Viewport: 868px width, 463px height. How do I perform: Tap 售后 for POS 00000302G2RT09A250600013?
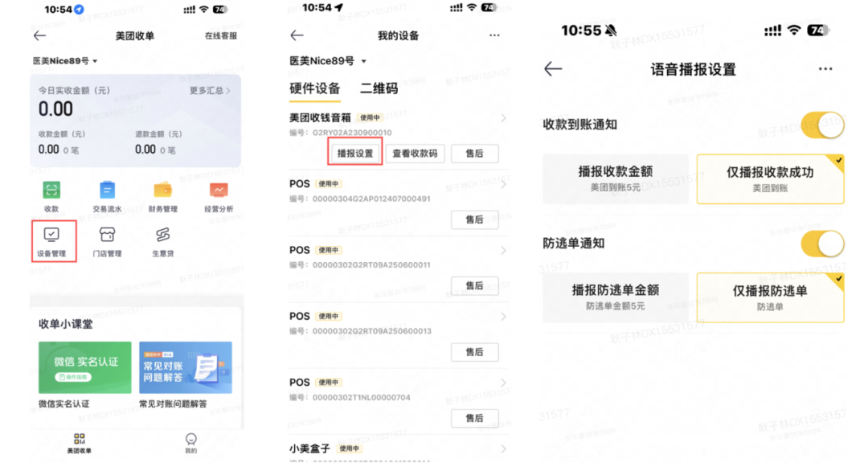point(474,352)
